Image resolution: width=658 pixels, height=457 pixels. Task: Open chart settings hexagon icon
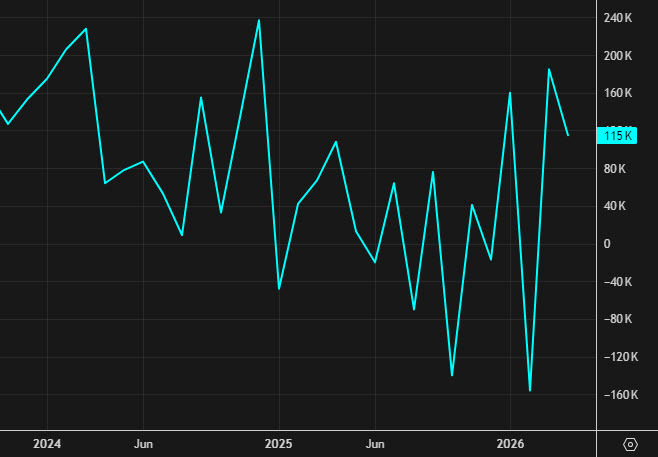pos(630,444)
